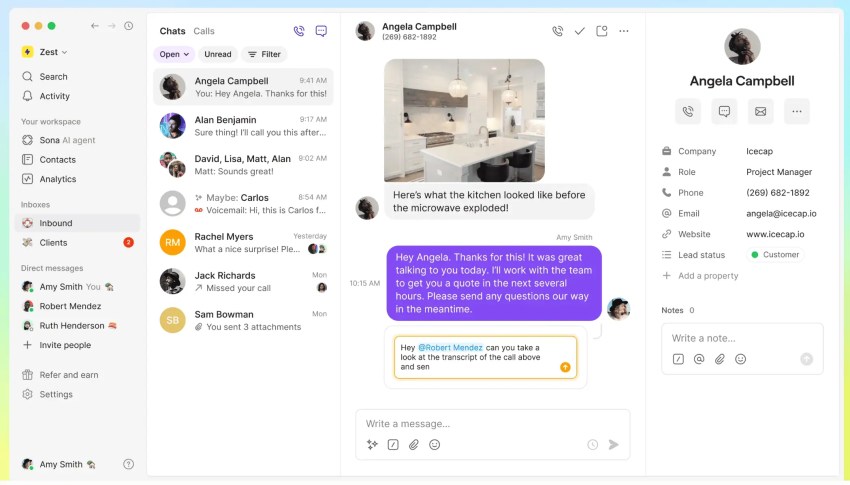
Task: Click the schedule message clock icon
Action: pos(592,445)
